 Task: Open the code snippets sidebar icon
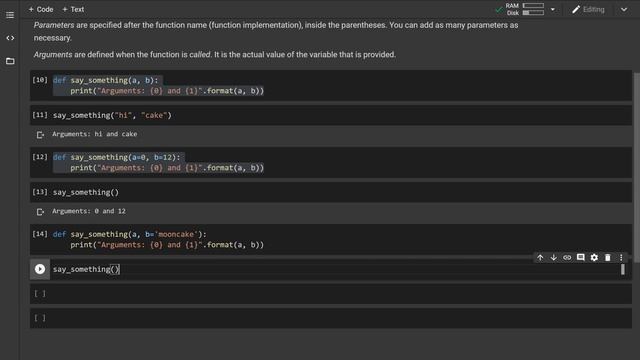point(10,38)
